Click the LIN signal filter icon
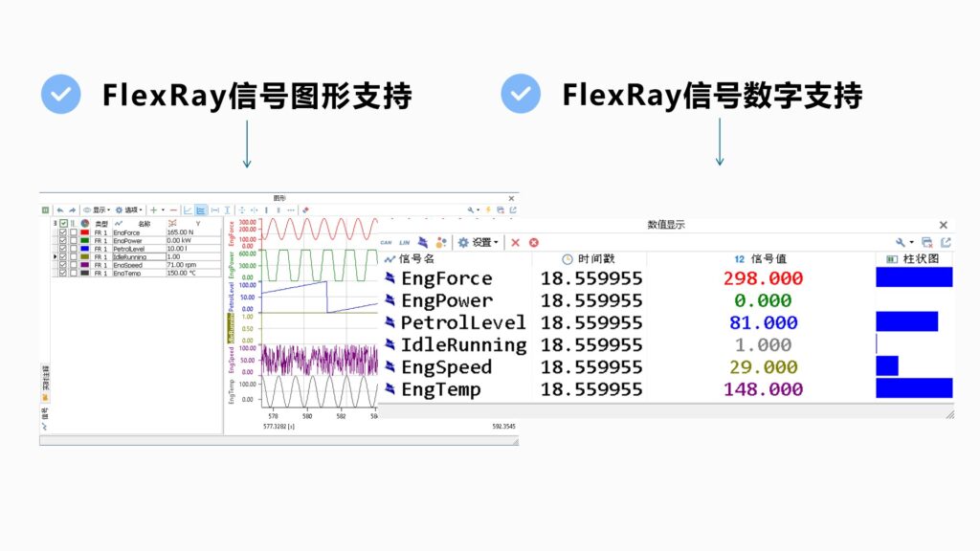 [x=405, y=243]
